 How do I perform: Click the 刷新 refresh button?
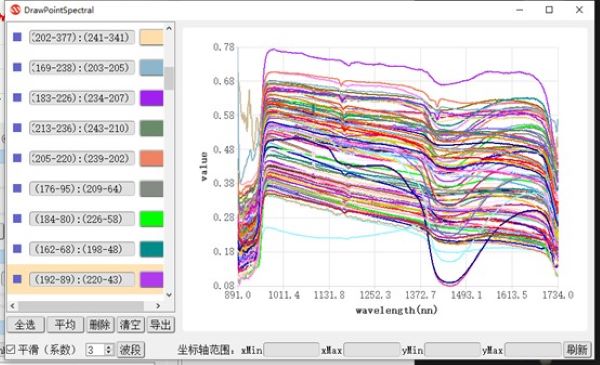click(577, 350)
